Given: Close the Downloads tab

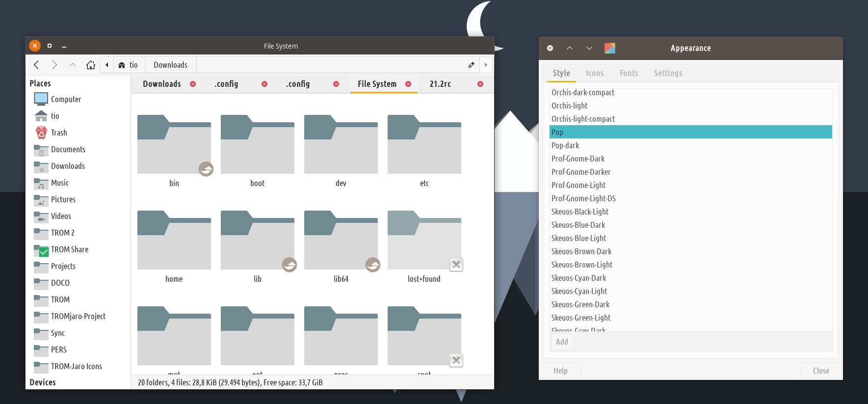Looking at the screenshot, I should pos(193,84).
